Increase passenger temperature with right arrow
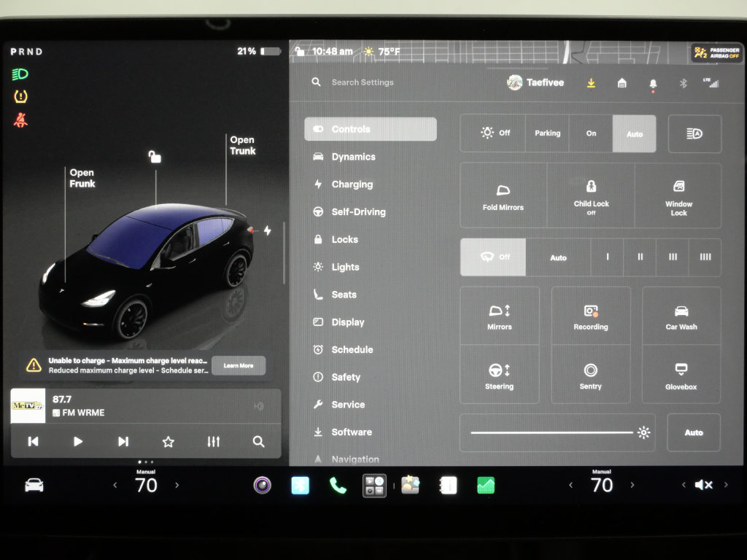 pyautogui.click(x=632, y=485)
